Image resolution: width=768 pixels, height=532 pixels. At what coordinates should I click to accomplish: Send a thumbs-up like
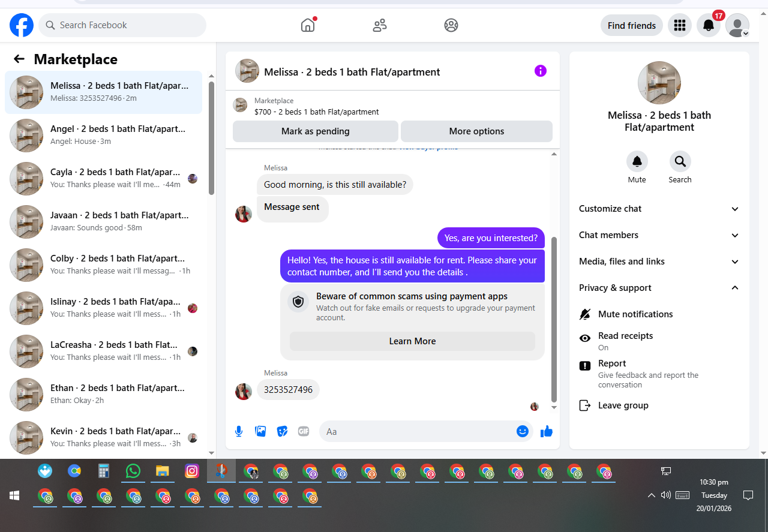547,431
